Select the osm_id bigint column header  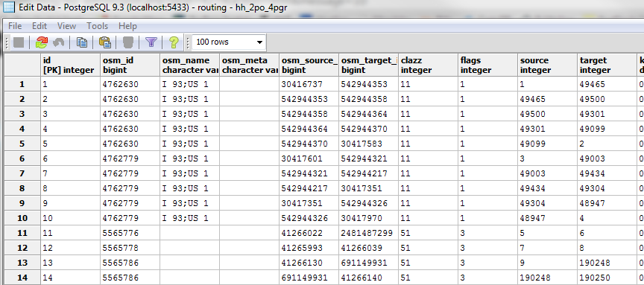[x=130, y=65]
